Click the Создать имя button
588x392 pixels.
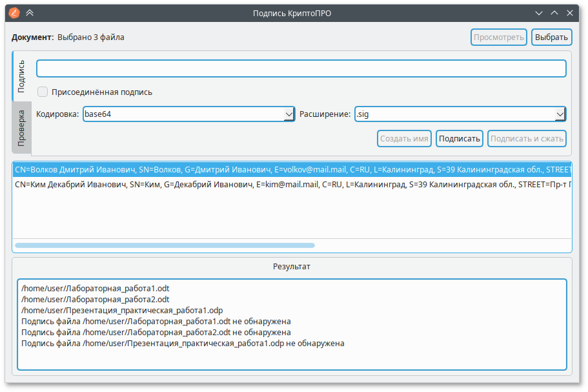point(404,138)
